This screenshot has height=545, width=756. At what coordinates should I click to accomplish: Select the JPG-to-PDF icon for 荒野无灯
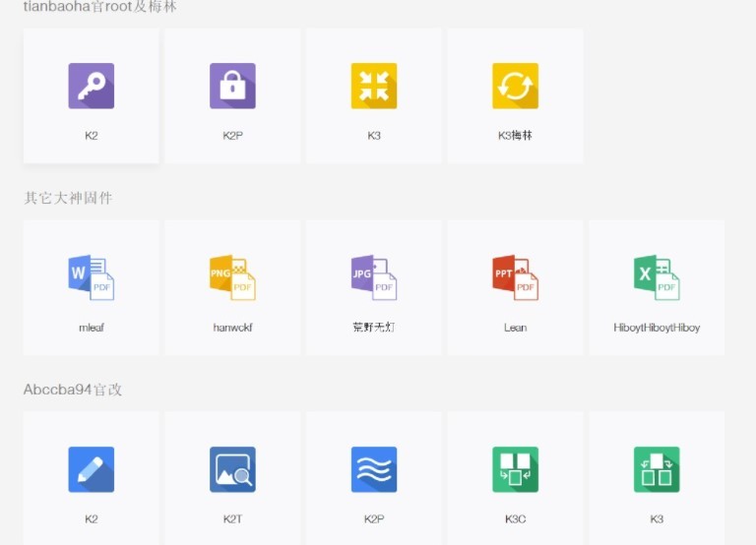374,276
